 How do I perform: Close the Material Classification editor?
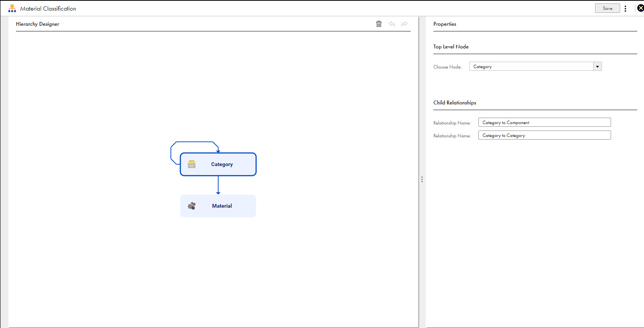[640, 8]
